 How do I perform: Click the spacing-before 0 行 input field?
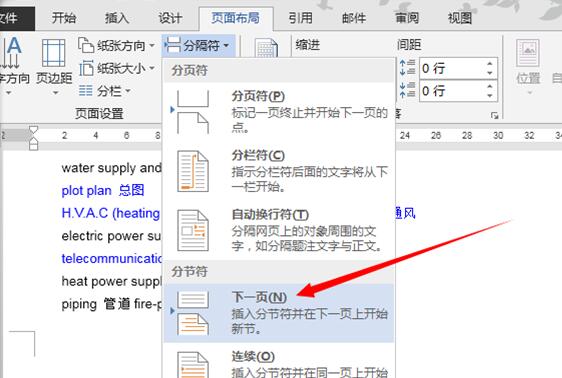(452, 68)
